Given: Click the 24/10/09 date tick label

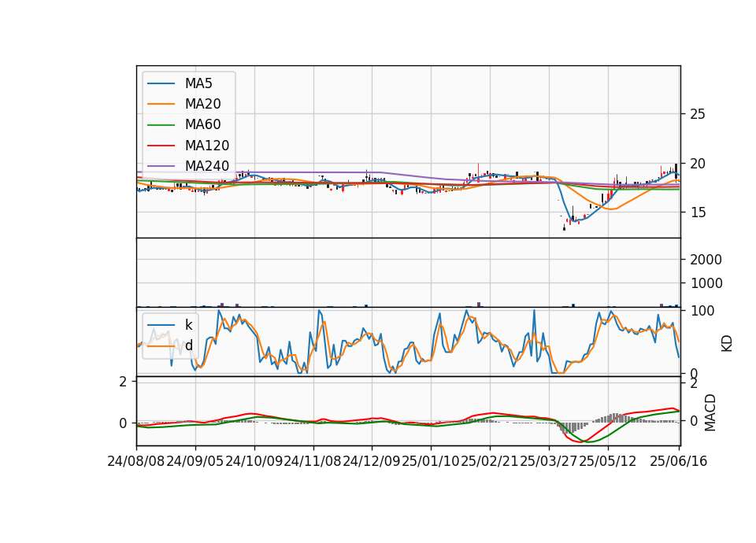Looking at the screenshot, I should (254, 461).
